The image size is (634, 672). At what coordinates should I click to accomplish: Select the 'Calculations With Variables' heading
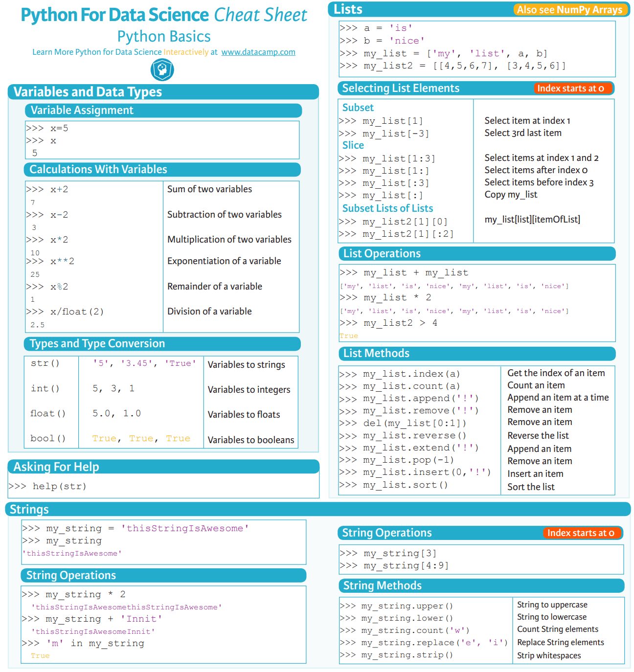click(162, 169)
